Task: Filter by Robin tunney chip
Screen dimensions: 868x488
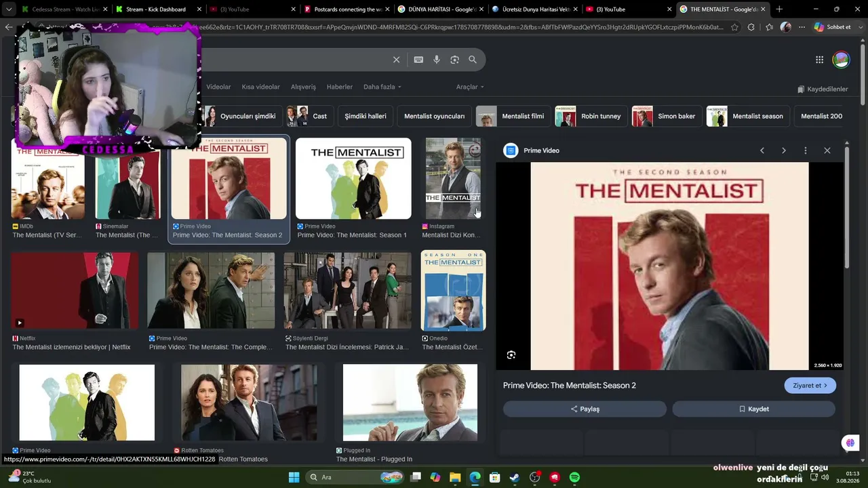Action: pos(591,116)
